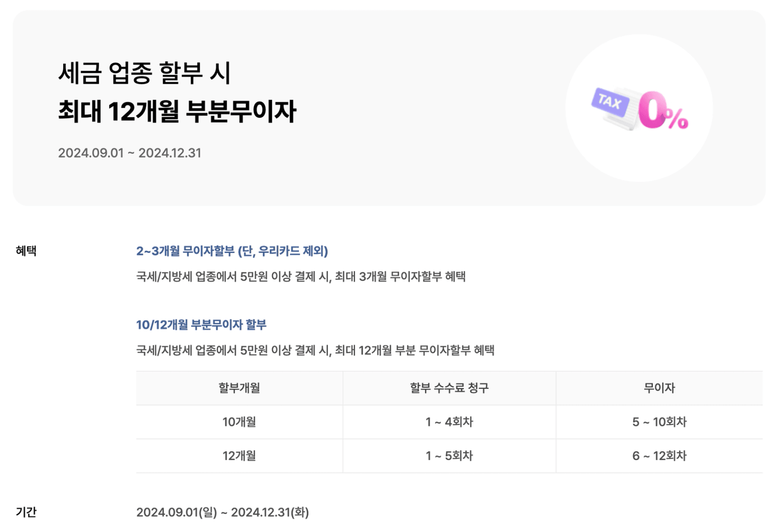Select the '12개월' table row cell
This screenshot has width=771, height=532.
(239, 455)
